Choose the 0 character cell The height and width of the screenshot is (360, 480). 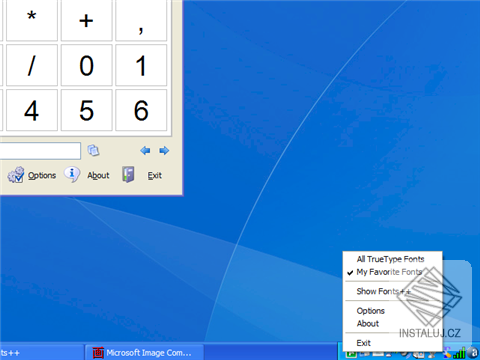pos(86,65)
